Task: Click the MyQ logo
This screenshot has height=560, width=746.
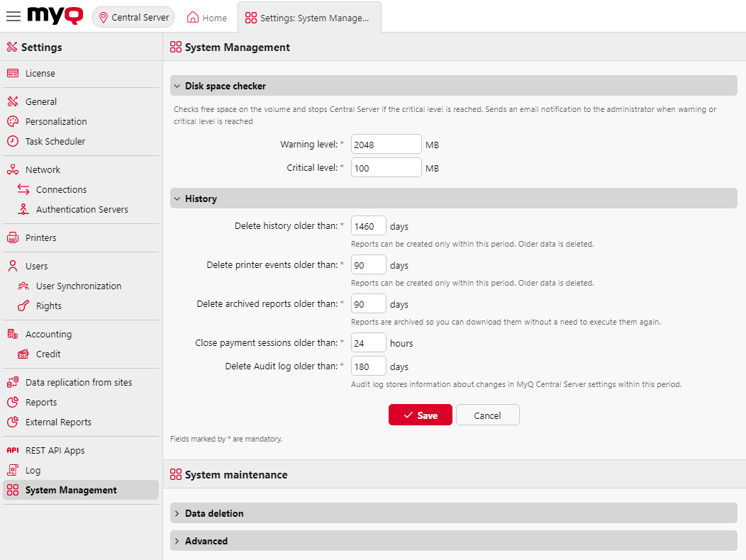Action: click(54, 16)
